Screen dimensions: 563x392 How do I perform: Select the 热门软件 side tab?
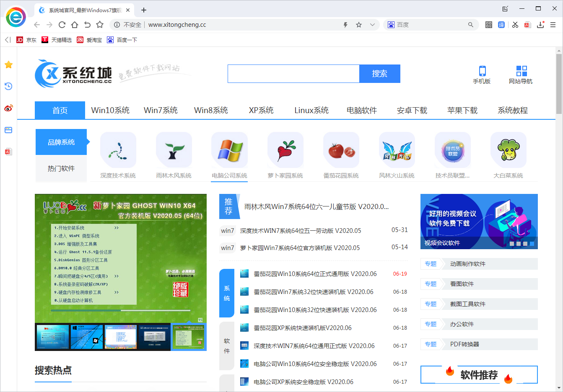[61, 168]
